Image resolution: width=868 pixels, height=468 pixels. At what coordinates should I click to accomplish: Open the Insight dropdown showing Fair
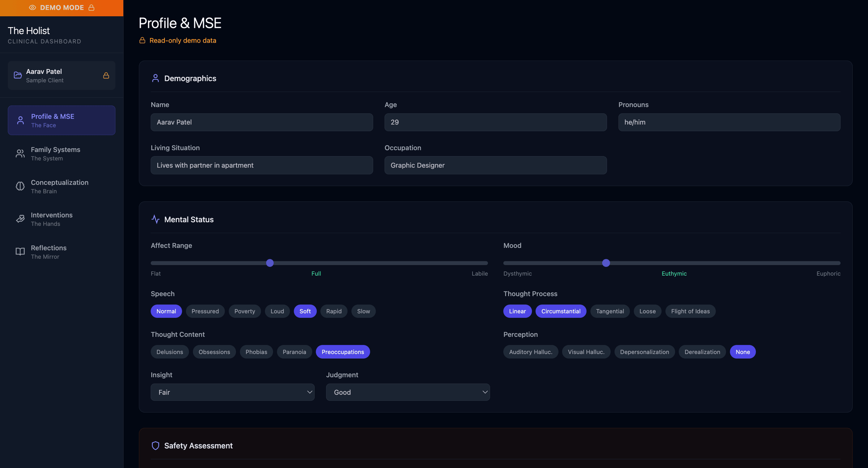click(232, 392)
